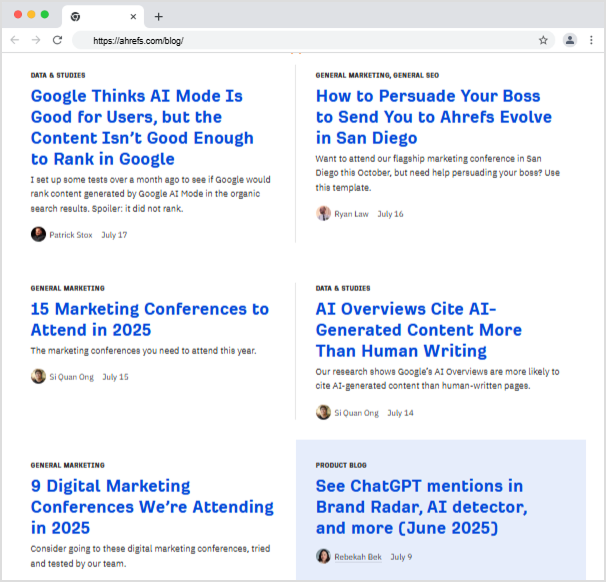
Task: Open a new tab with the plus icon
Action: point(158,17)
